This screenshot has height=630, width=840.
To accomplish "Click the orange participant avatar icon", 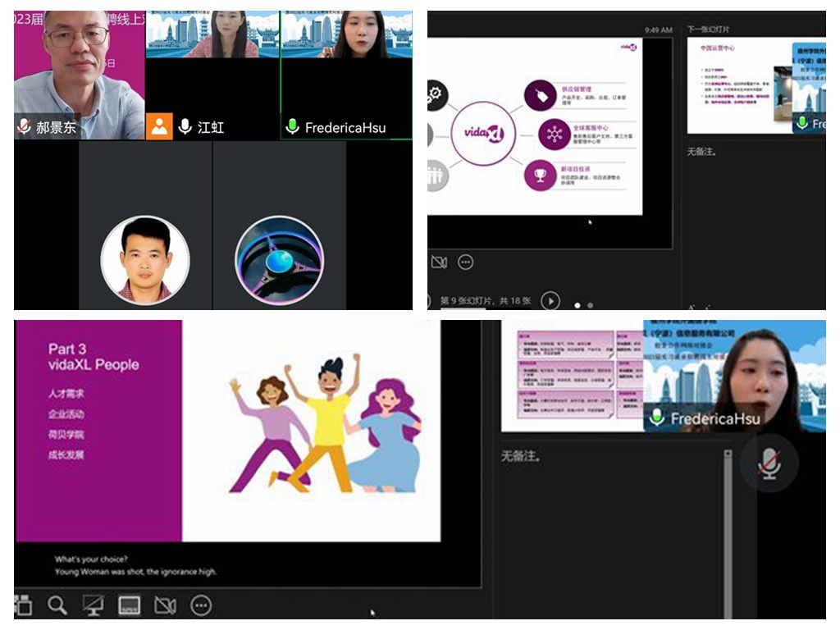I will pyautogui.click(x=158, y=126).
